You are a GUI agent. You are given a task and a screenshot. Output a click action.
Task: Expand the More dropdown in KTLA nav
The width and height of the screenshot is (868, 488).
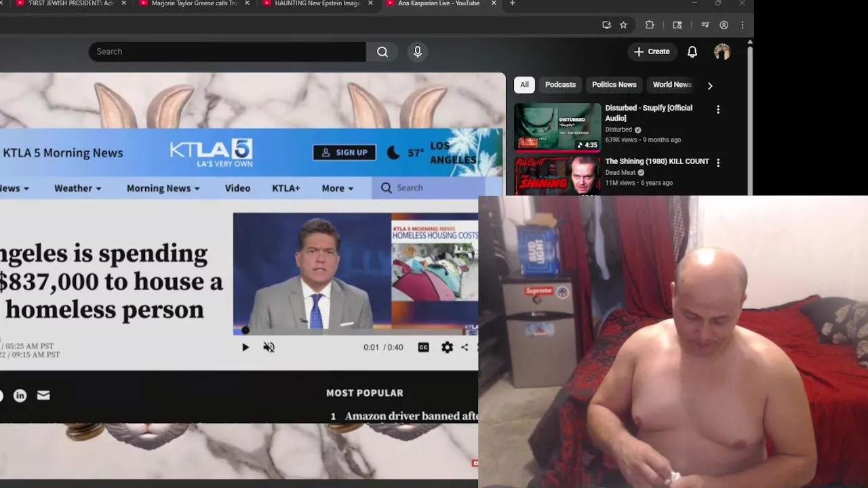(x=338, y=188)
